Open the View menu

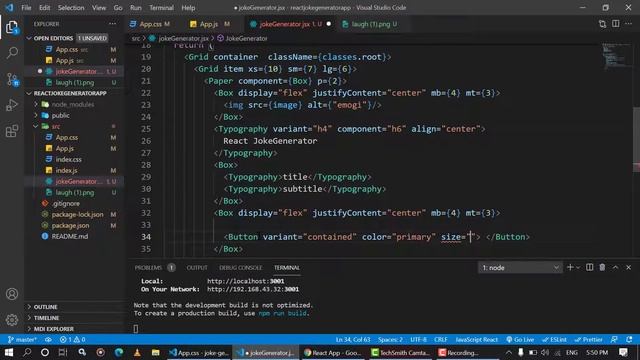[x=99, y=8]
